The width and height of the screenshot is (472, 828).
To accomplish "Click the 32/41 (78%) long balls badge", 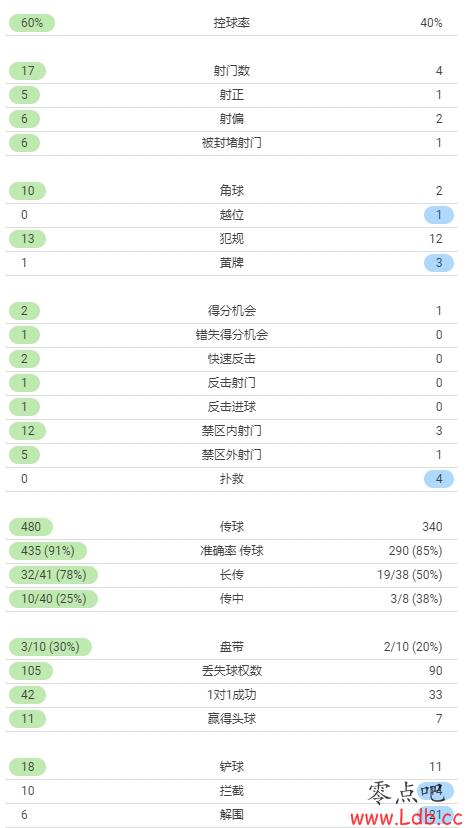I will (53, 575).
